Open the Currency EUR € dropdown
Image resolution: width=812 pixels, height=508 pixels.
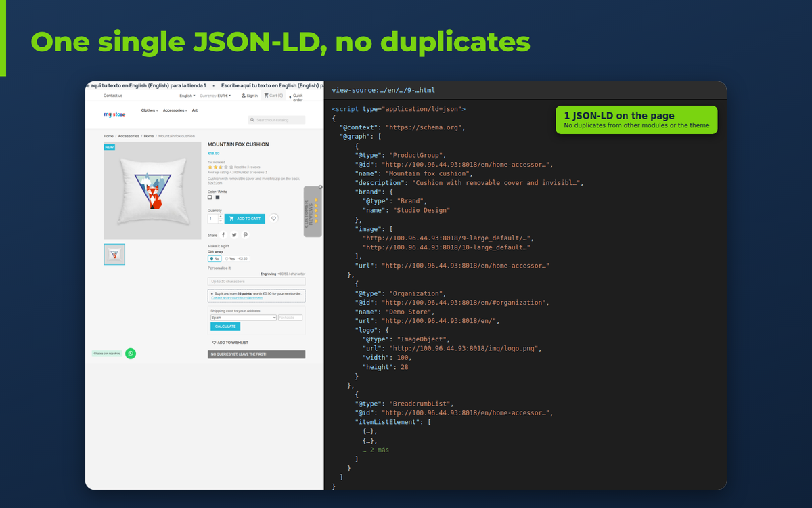coord(215,96)
